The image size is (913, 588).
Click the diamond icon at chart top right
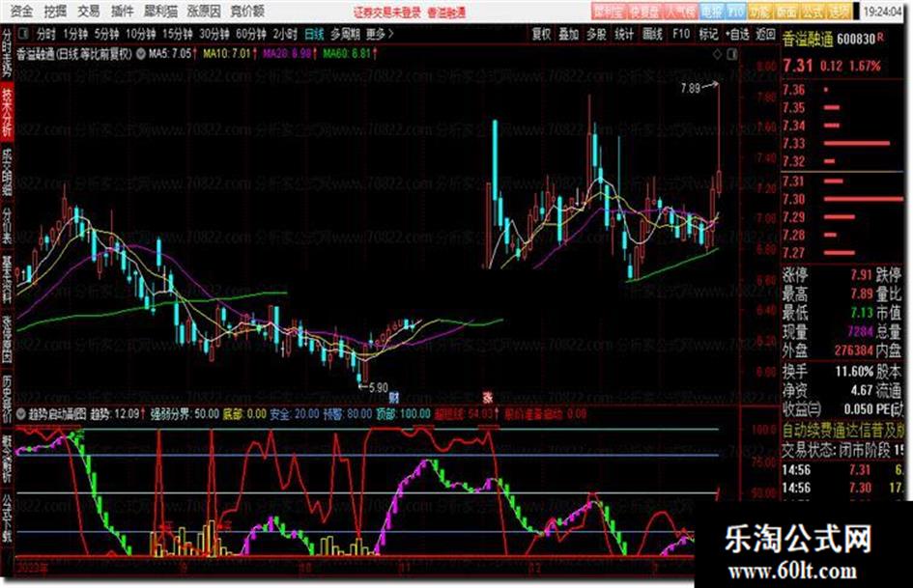(717, 54)
